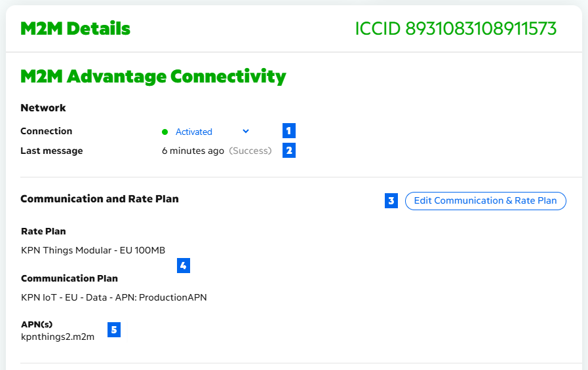Image resolution: width=588 pixels, height=370 pixels.
Task: Click Edit Communication & Rate Plan button
Action: (485, 201)
